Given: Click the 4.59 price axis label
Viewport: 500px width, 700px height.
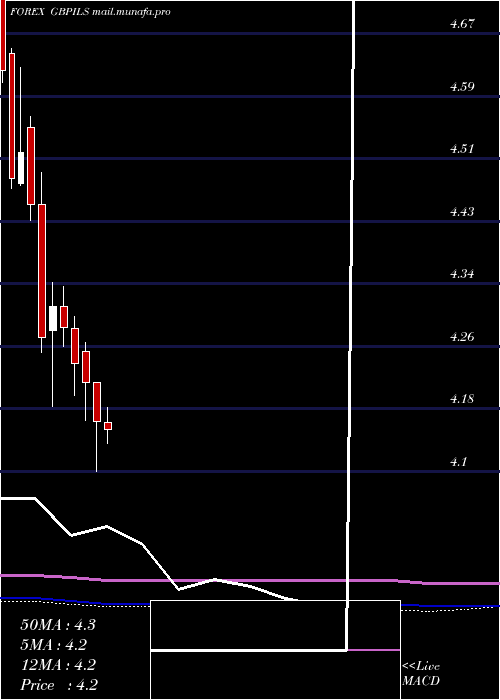Looking at the screenshot, I should 462,87.
